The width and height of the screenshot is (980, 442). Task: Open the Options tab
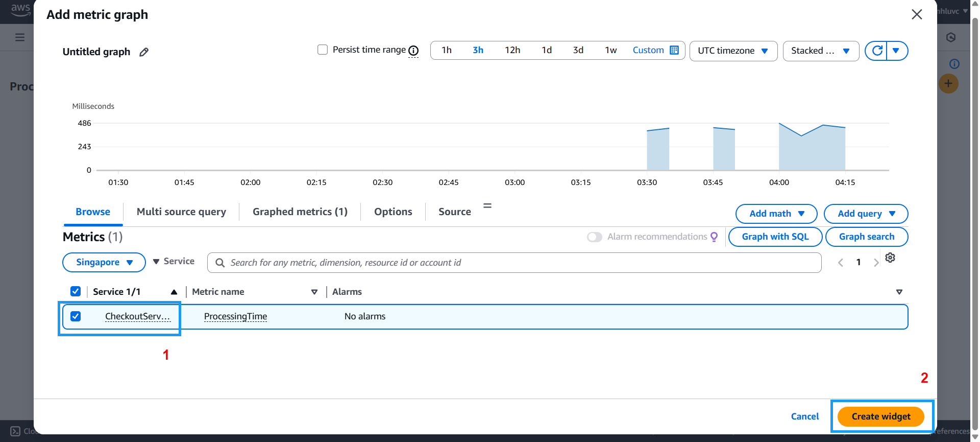(393, 212)
